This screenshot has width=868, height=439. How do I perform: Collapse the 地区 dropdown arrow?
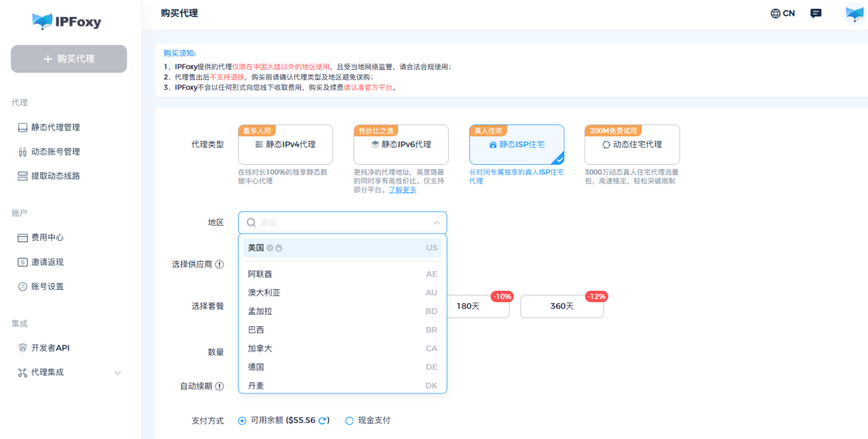(436, 222)
